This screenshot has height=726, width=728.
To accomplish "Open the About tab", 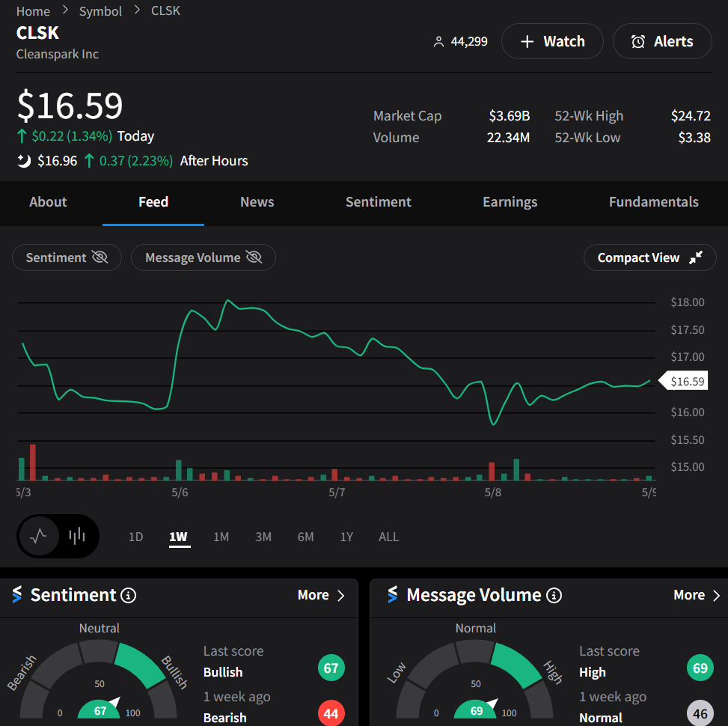I will (x=49, y=202).
